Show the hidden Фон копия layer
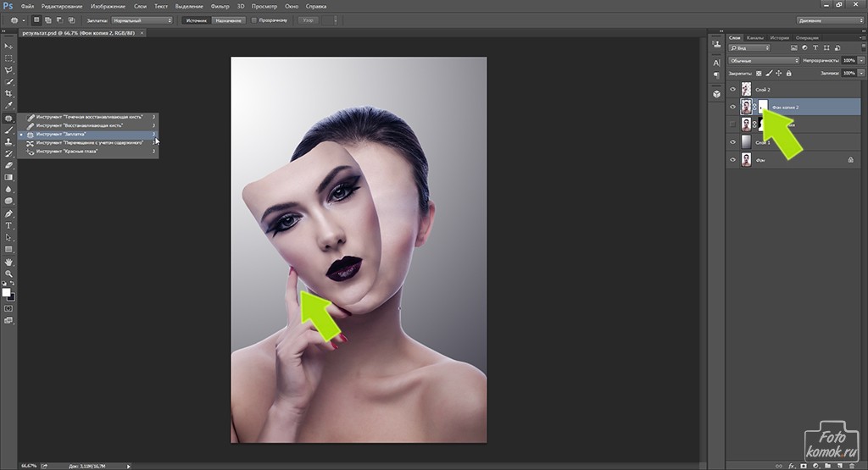This screenshot has height=470, width=868. point(733,124)
